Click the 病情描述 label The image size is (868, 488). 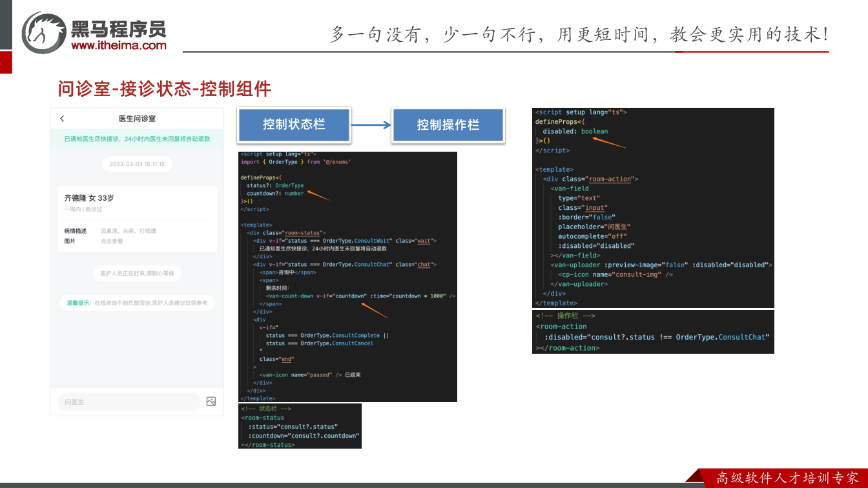pos(76,230)
